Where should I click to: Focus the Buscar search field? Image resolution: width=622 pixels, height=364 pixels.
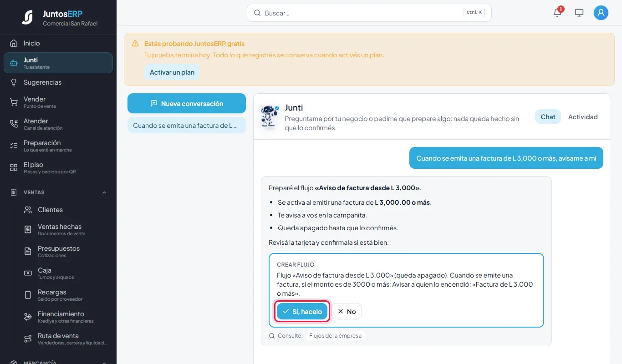point(369,13)
